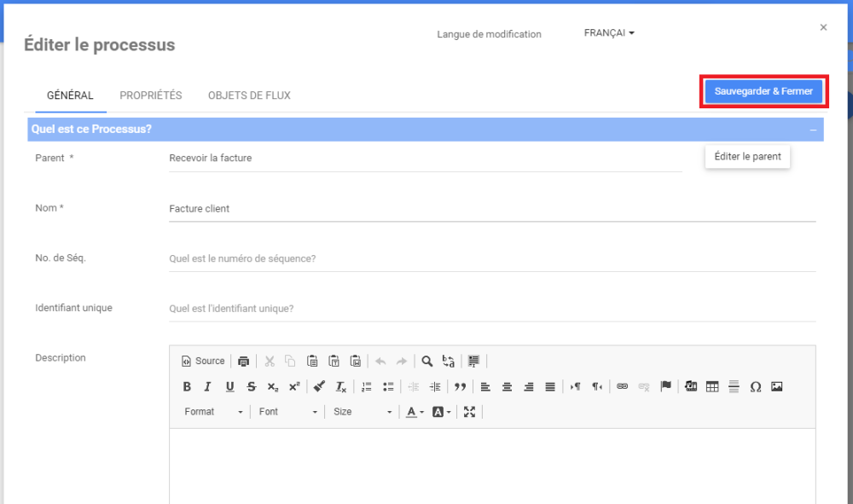This screenshot has width=853, height=504.
Task: Click Increase Indent icon
Action: [435, 386]
